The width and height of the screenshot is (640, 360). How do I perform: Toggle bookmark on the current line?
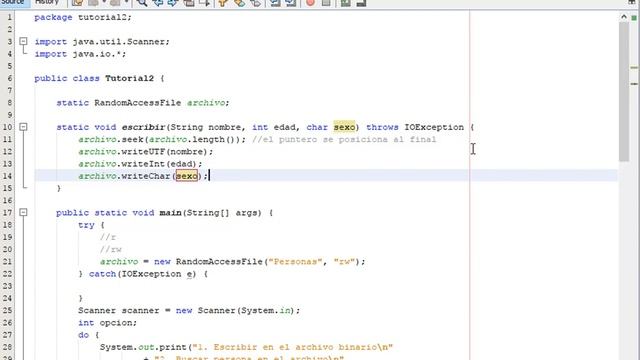[x=255, y=3]
